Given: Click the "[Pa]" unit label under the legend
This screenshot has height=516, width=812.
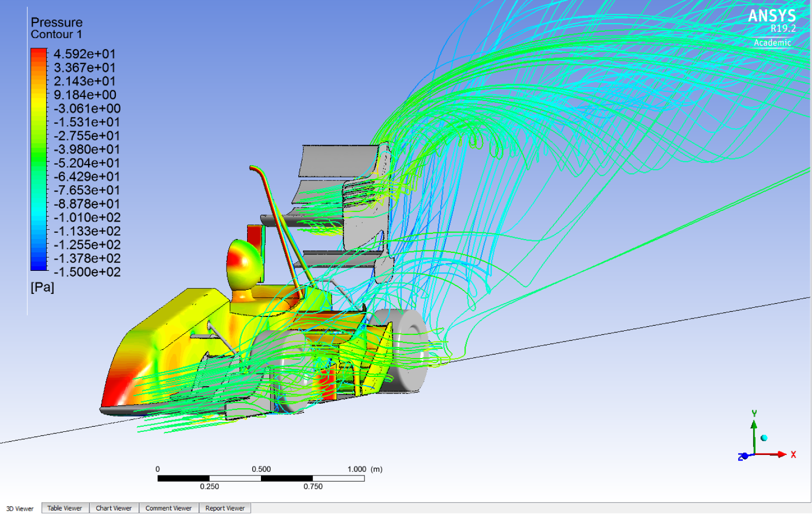Looking at the screenshot, I should tap(43, 287).
